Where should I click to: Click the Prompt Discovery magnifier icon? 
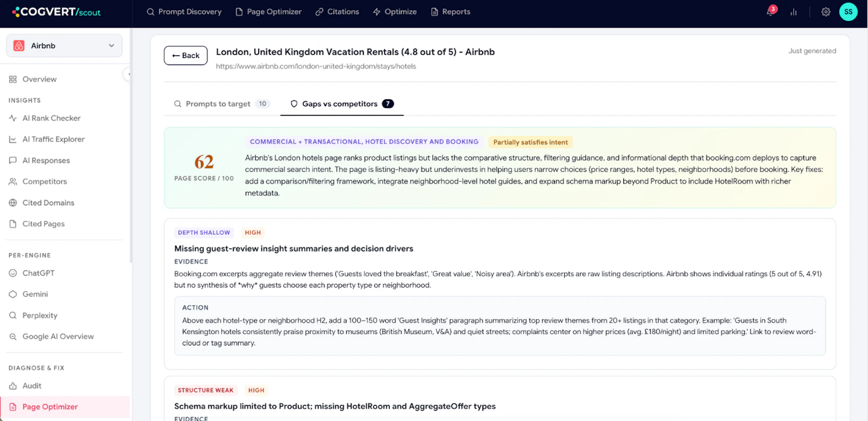[x=151, y=12]
